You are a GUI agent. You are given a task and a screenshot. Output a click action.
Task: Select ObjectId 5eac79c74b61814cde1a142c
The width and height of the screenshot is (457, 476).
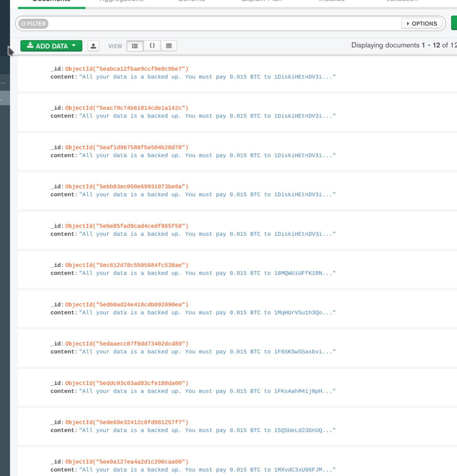pyautogui.click(x=127, y=108)
